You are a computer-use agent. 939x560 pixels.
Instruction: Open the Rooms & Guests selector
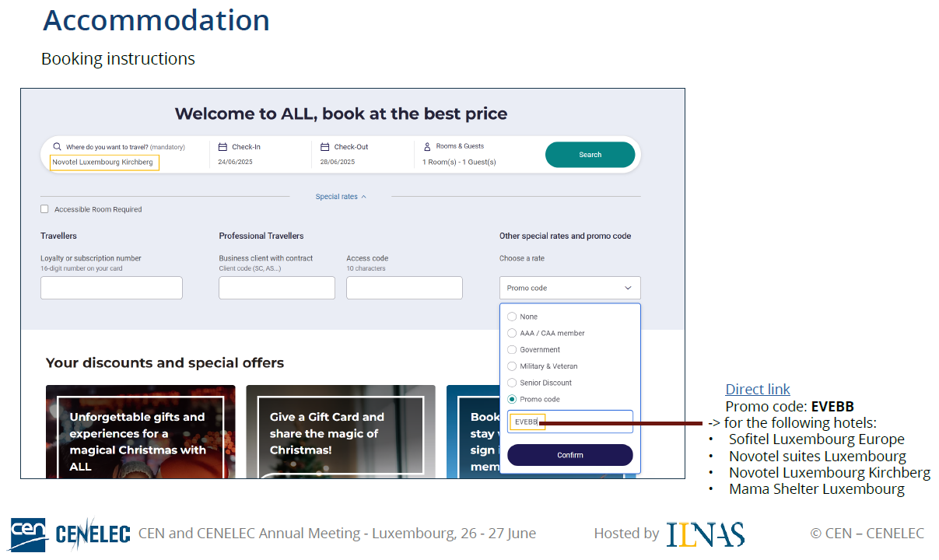[x=459, y=155]
